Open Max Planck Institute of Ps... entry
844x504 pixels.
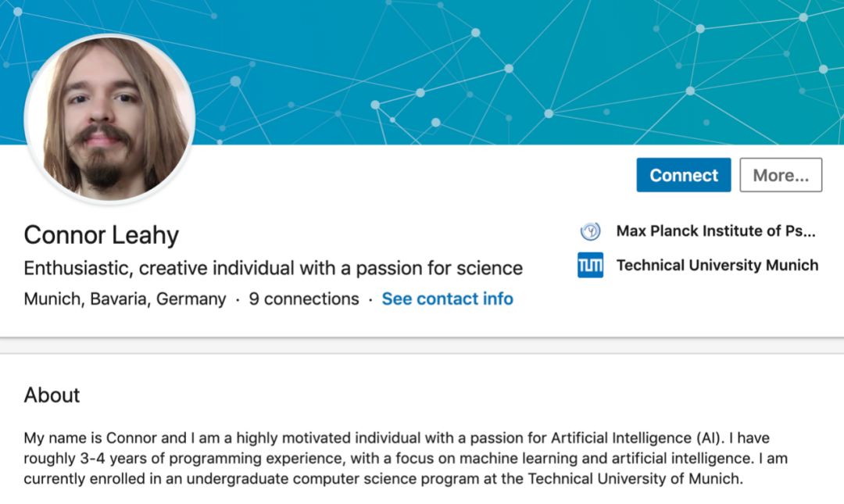point(715,231)
